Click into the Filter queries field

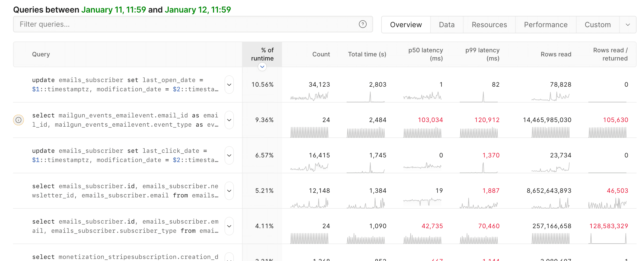click(179, 24)
